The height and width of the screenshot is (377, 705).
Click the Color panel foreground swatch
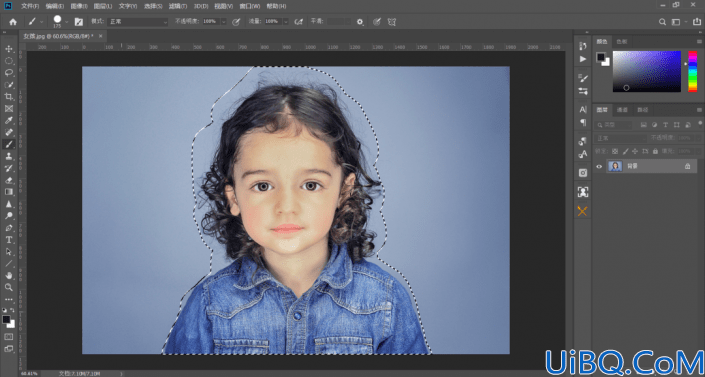pyautogui.click(x=601, y=57)
